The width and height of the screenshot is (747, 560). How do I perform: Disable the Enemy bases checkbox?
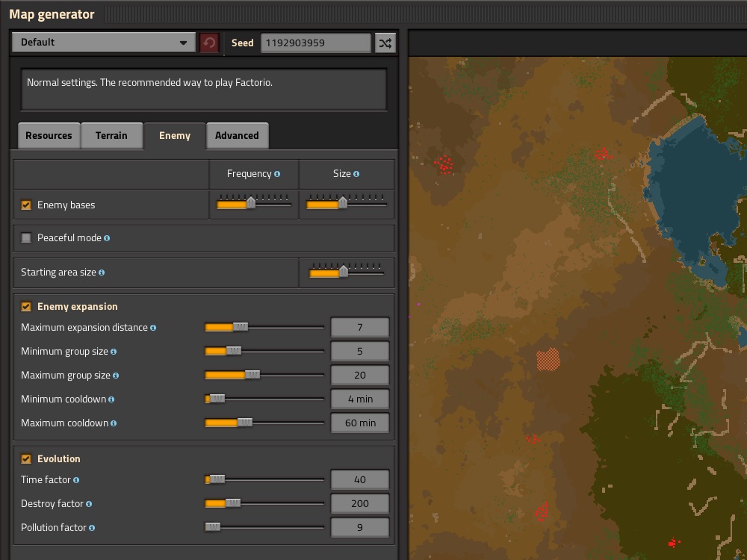click(x=27, y=205)
